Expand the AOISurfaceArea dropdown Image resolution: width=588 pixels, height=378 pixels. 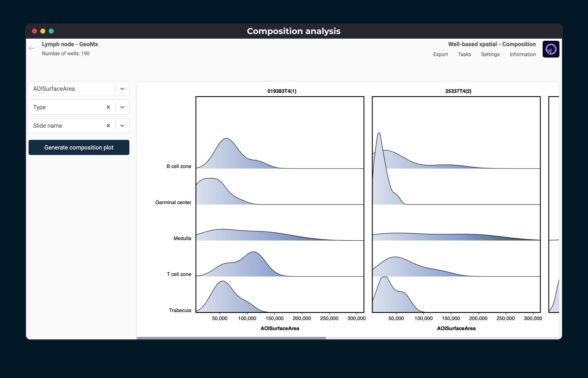(122, 89)
